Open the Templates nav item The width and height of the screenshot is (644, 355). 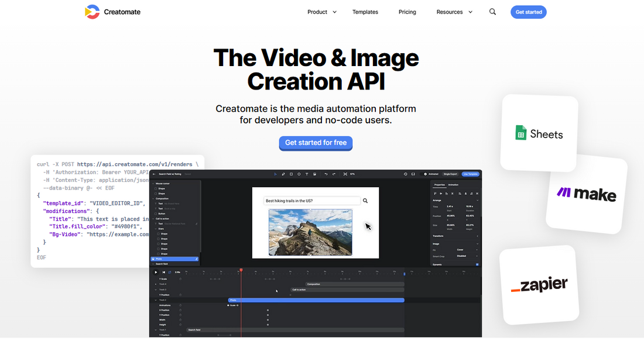[x=365, y=12]
